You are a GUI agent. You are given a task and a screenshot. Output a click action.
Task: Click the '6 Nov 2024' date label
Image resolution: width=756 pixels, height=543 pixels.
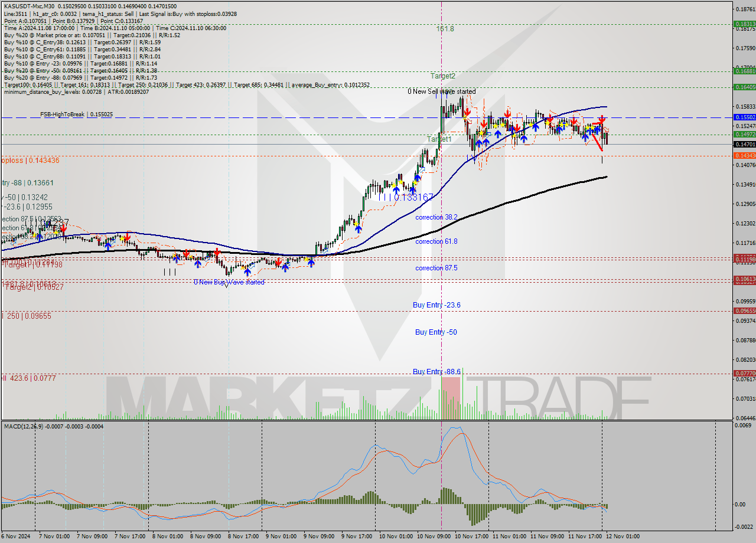15,536
